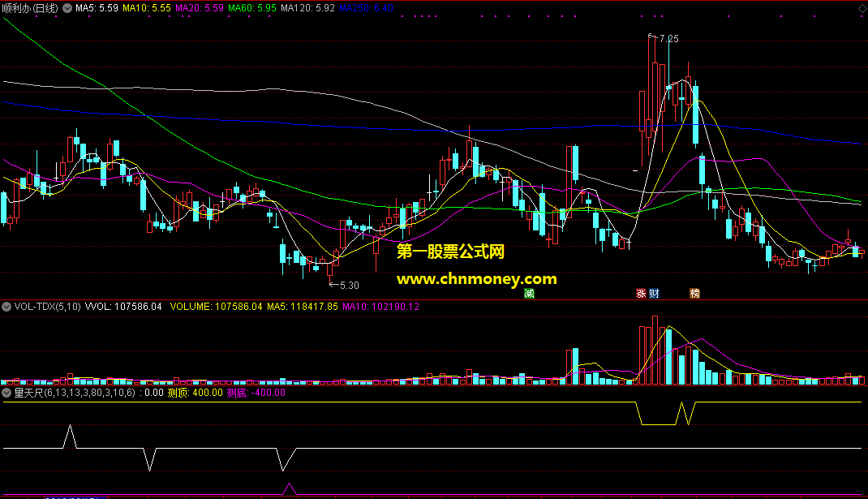Click the 5.30 low price label

350,286
